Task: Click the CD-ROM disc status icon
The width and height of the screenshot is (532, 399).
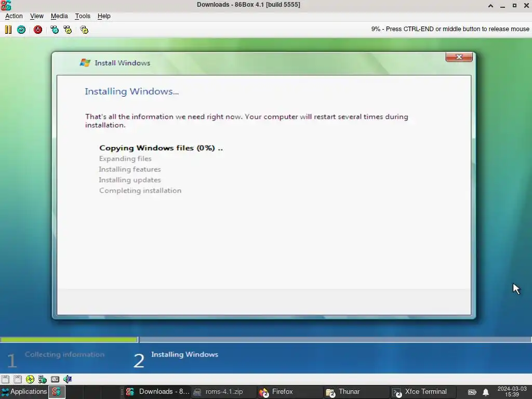Action: coord(30,379)
